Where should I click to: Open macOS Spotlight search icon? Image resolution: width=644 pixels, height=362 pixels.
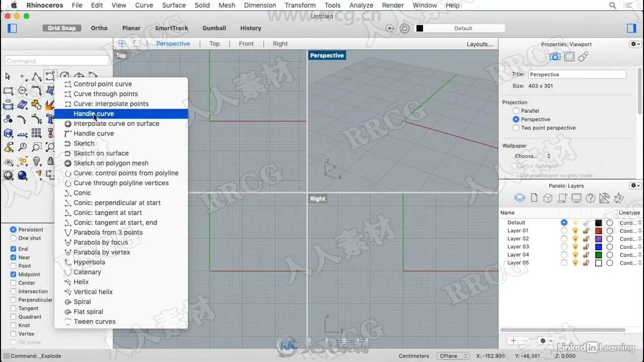(613, 5)
